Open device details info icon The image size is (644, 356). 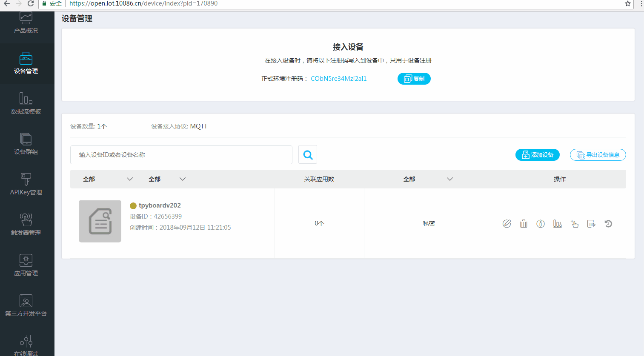[x=541, y=224]
